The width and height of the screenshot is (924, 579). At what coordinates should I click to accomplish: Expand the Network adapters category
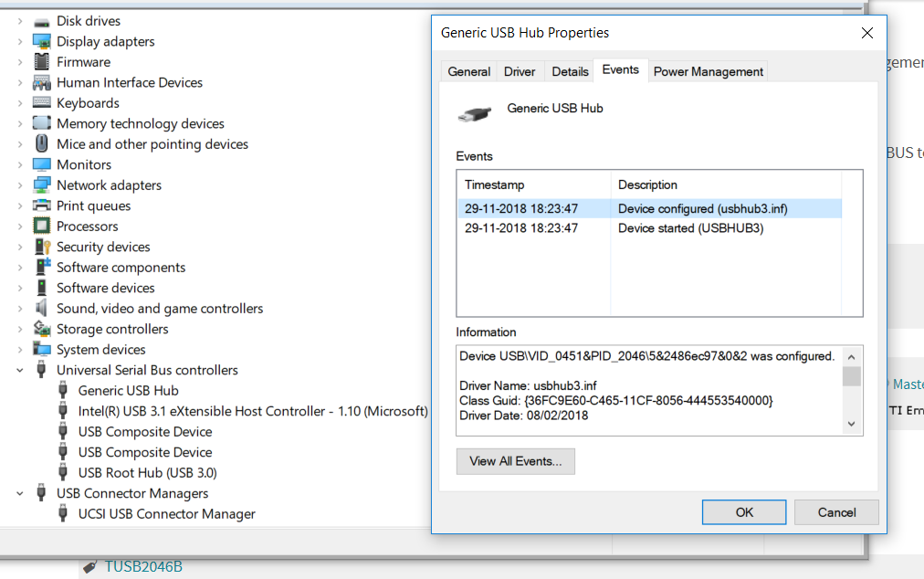click(20, 185)
